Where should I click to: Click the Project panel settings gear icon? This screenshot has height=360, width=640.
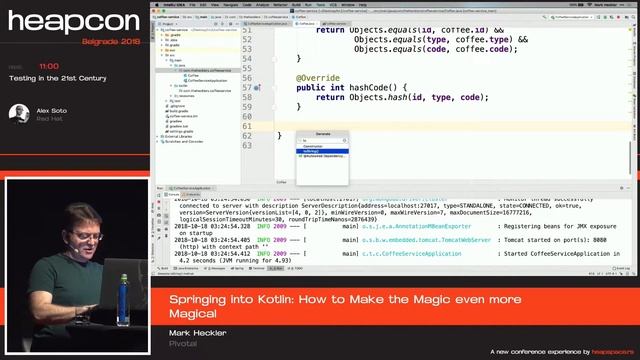pos(230,24)
